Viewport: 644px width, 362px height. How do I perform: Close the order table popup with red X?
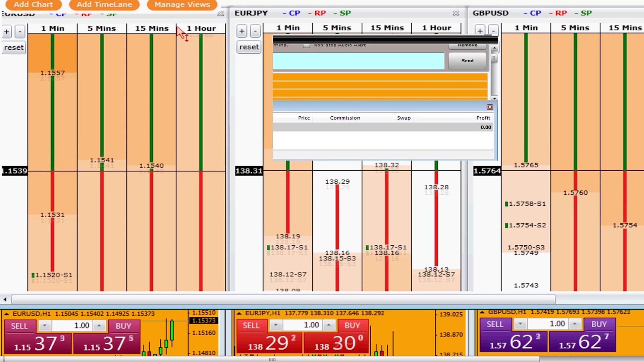coord(490,107)
